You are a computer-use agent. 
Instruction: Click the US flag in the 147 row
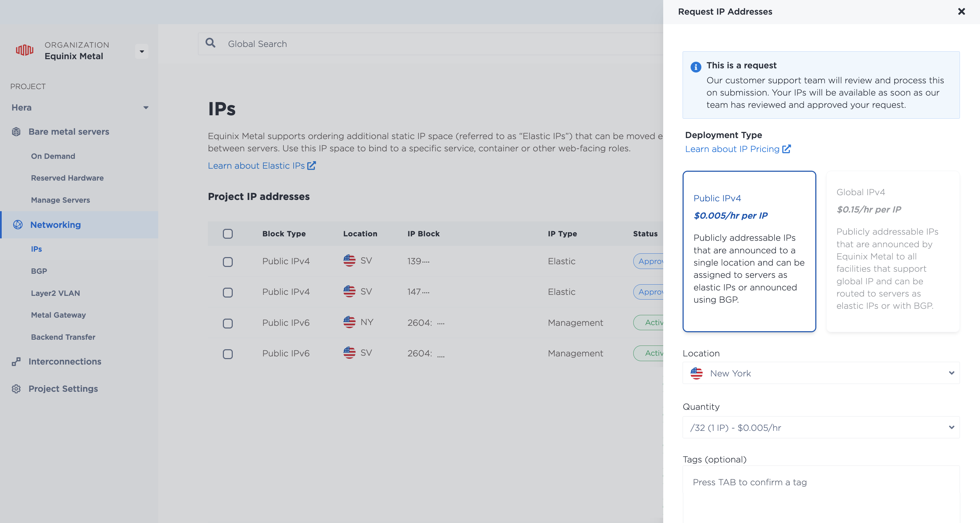pos(349,291)
